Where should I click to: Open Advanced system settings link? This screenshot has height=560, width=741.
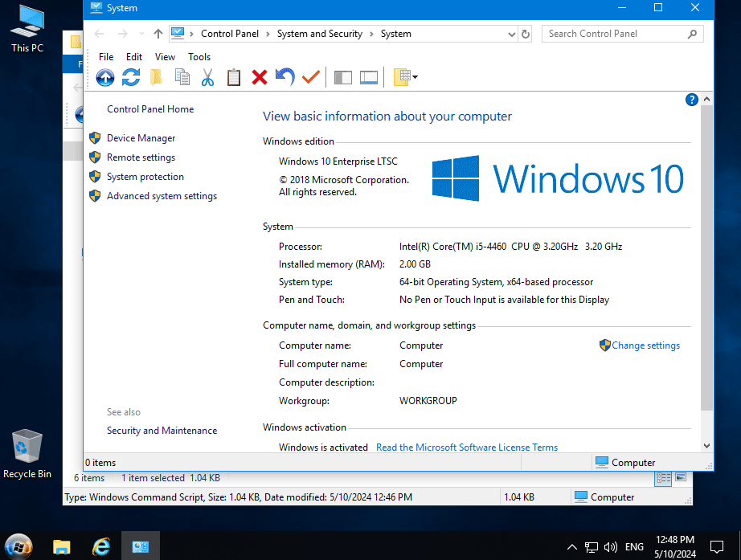tap(162, 196)
